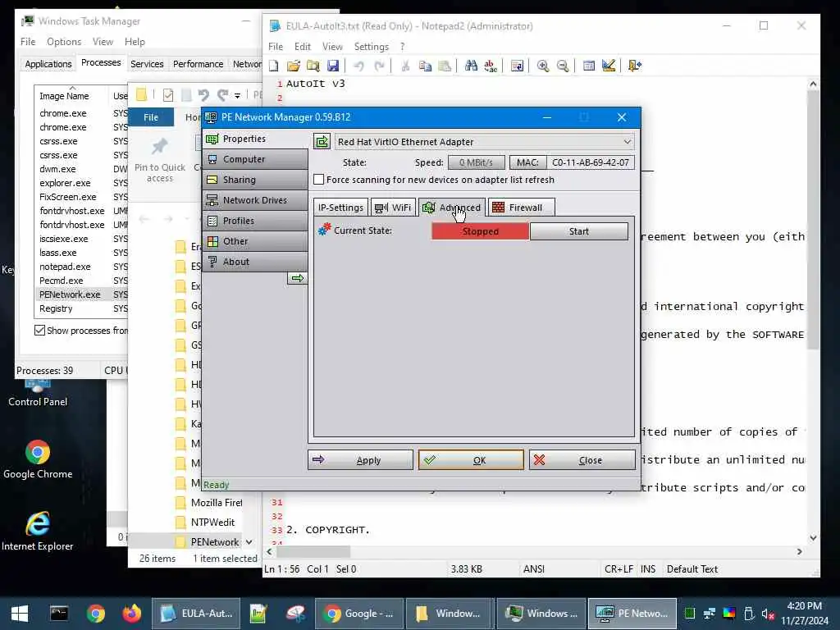The width and height of the screenshot is (840, 630).
Task: Click the Close button with red X
Action: pos(582,459)
